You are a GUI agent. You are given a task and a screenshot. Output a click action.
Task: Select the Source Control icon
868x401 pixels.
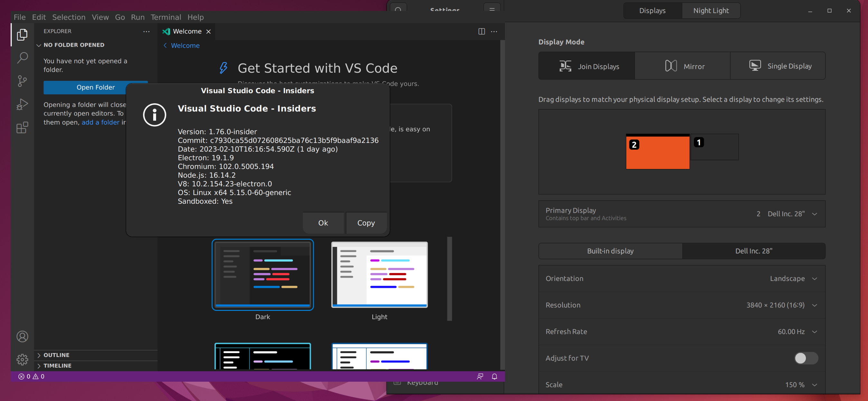[22, 81]
